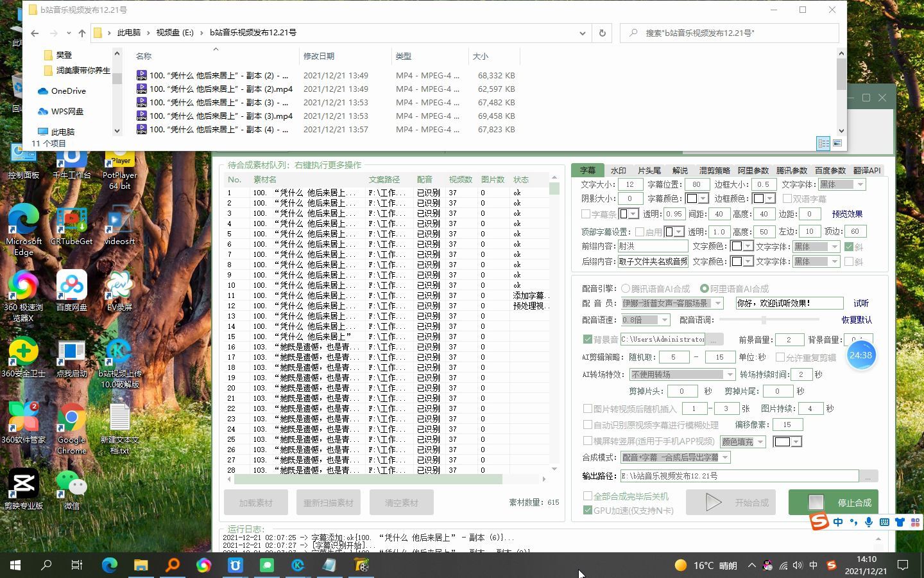Viewport: 924px width, 578px height.
Task: Launch 剪映专业版 desktop icon
Action: click(24, 489)
